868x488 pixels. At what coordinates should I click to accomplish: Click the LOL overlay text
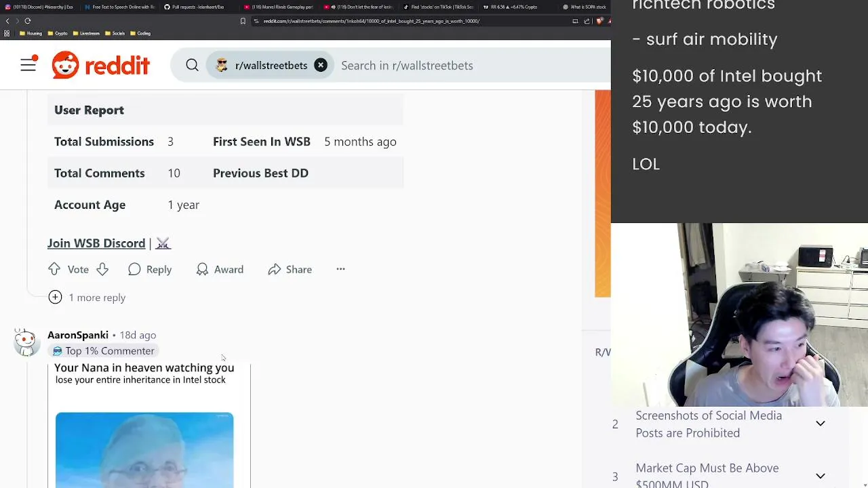(646, 164)
